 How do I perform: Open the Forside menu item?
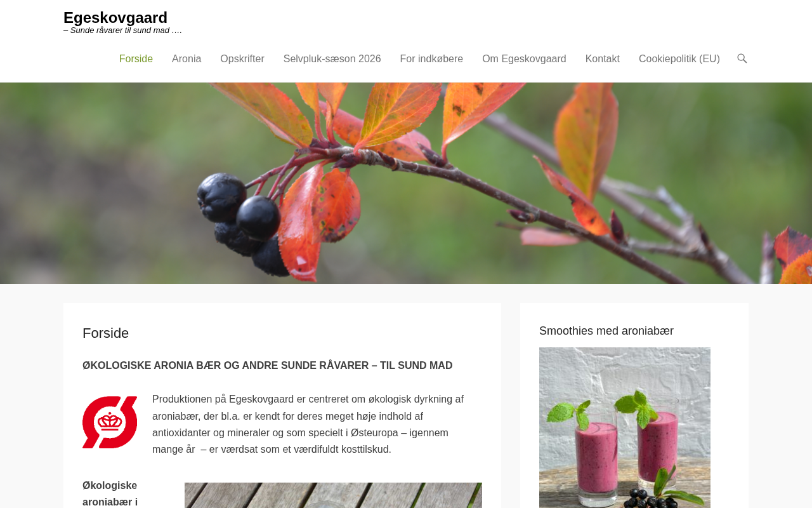[136, 59]
